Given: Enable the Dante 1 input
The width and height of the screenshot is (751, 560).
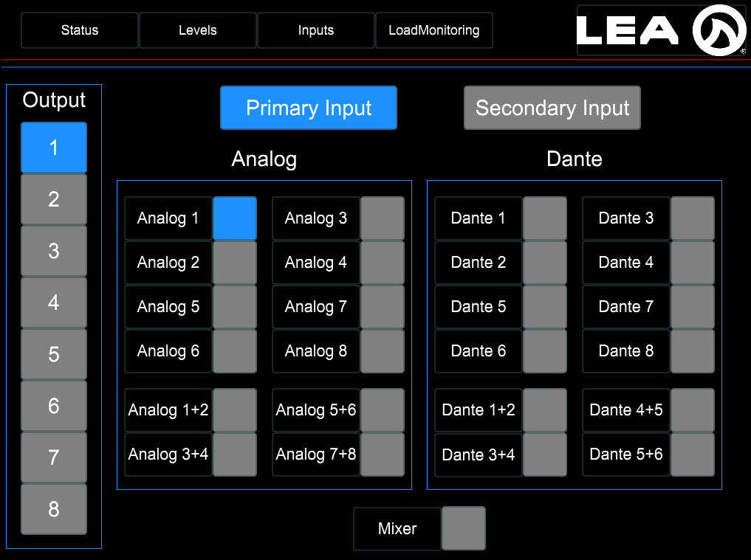Looking at the screenshot, I should pos(545,218).
